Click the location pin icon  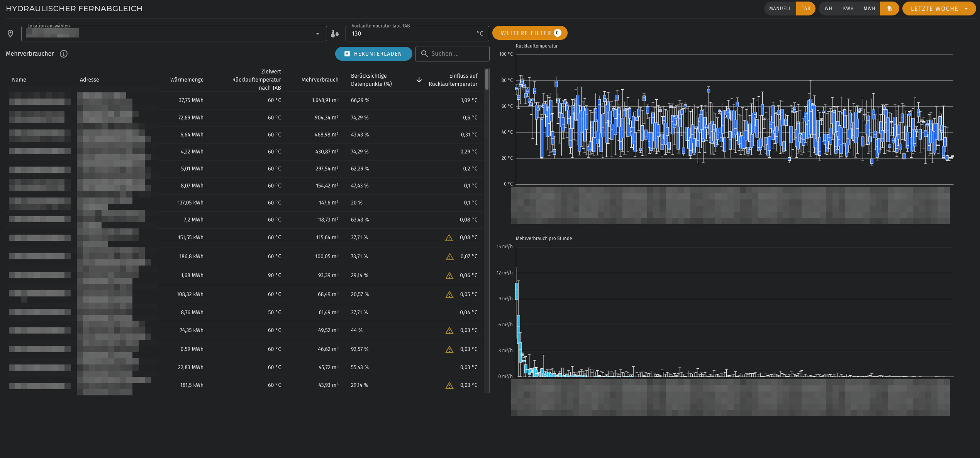click(x=10, y=34)
